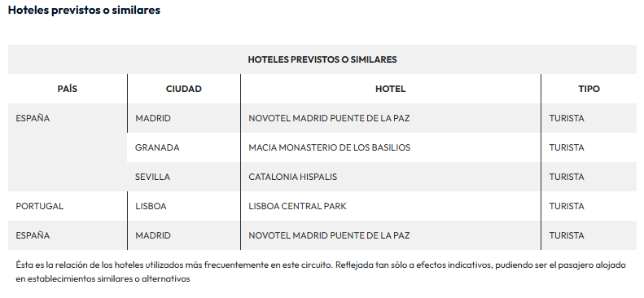This screenshot has width=644, height=298.
Task: Select the HOTELES PREVISTOS O SIMILARES table title
Action: 322,59
